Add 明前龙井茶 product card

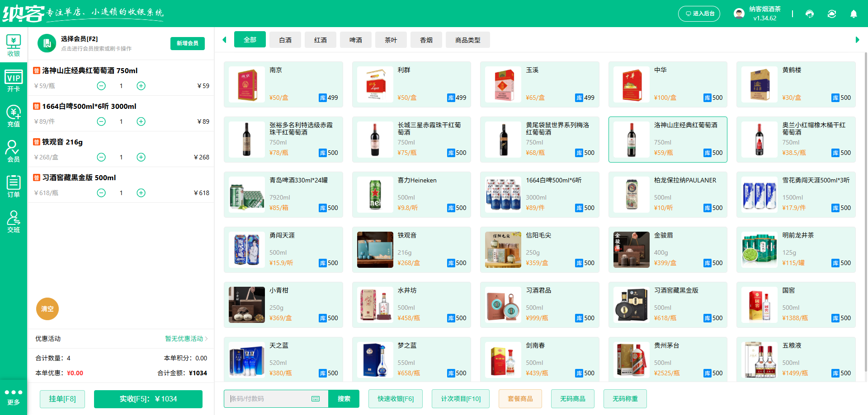click(796, 250)
